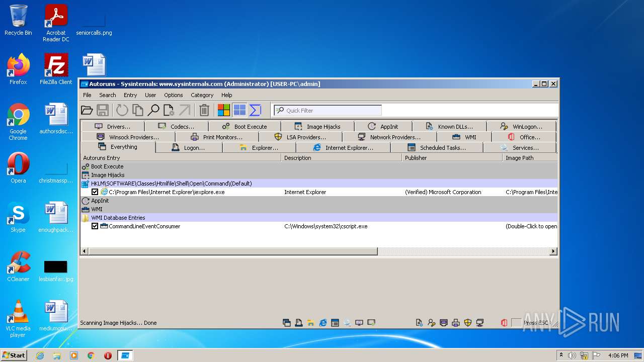Image resolution: width=644 pixels, height=362 pixels.
Task: Click the Copy toolbar icon
Action: pos(137,110)
